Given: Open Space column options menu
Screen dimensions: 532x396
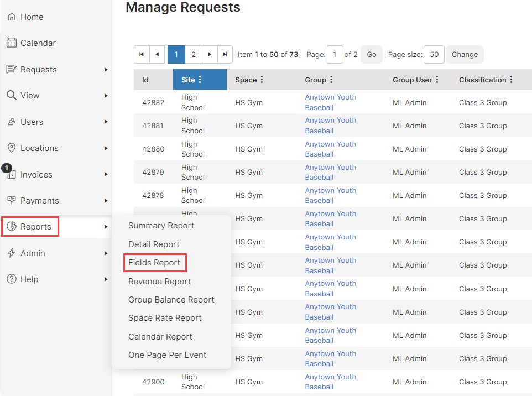Looking at the screenshot, I should (x=262, y=80).
